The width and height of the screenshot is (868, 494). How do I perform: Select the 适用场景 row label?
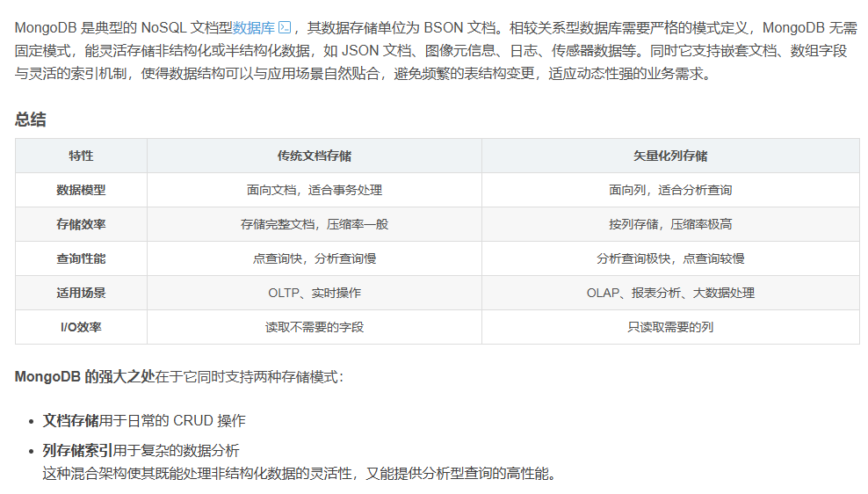pos(81,293)
